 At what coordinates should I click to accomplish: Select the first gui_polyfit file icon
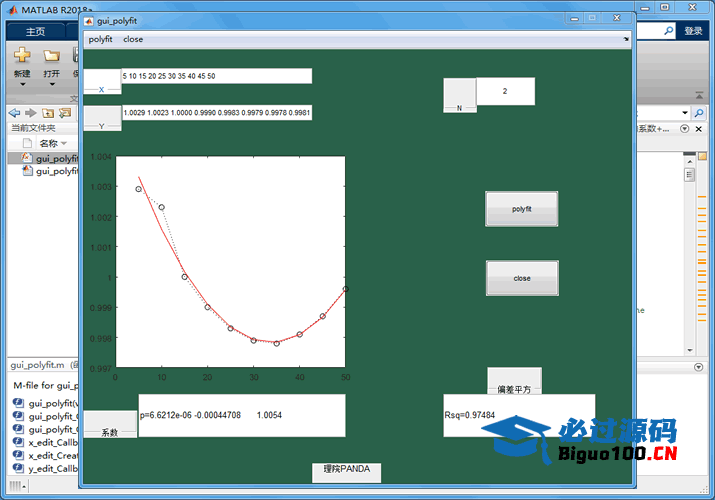click(x=26, y=158)
